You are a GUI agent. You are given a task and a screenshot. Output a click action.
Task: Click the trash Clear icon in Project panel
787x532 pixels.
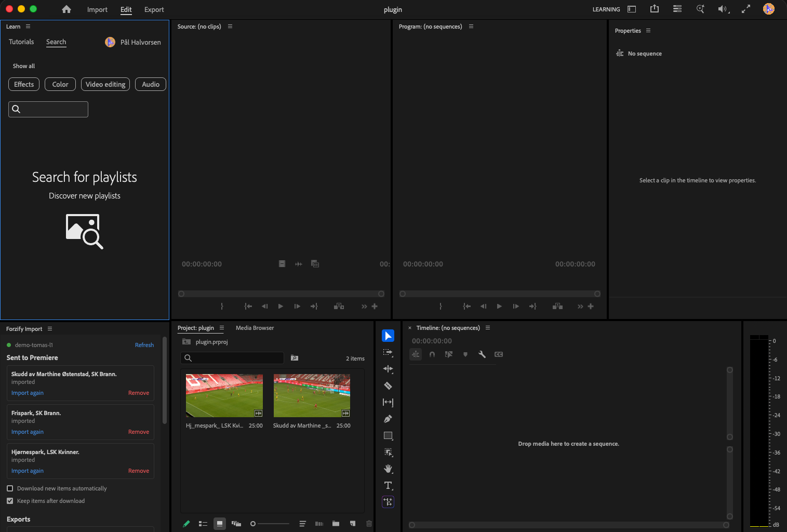coord(369,524)
